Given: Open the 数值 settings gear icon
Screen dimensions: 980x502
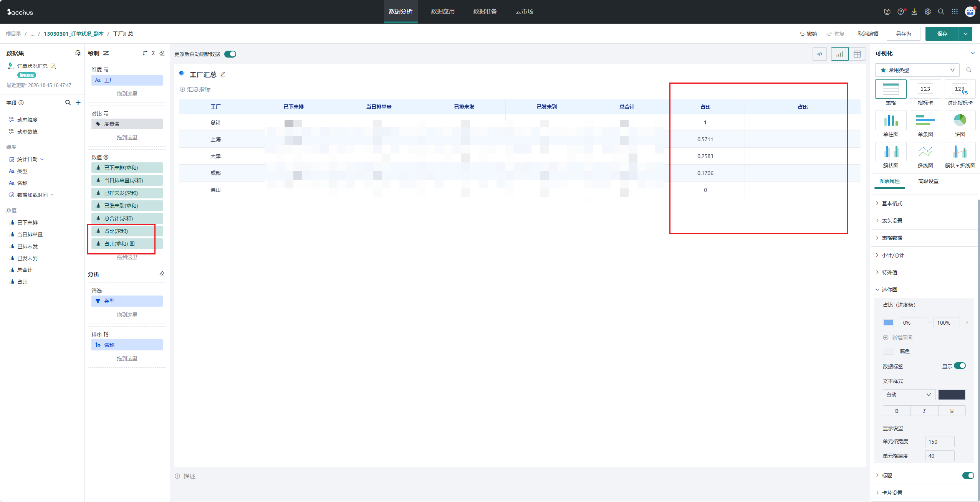Looking at the screenshot, I should (106, 157).
